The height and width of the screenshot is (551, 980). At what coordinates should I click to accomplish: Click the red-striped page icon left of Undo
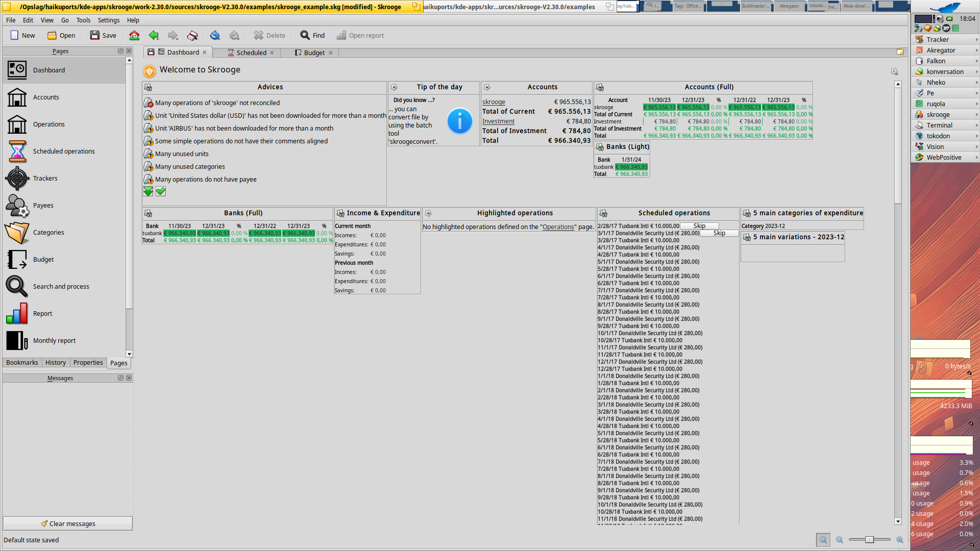coord(192,35)
